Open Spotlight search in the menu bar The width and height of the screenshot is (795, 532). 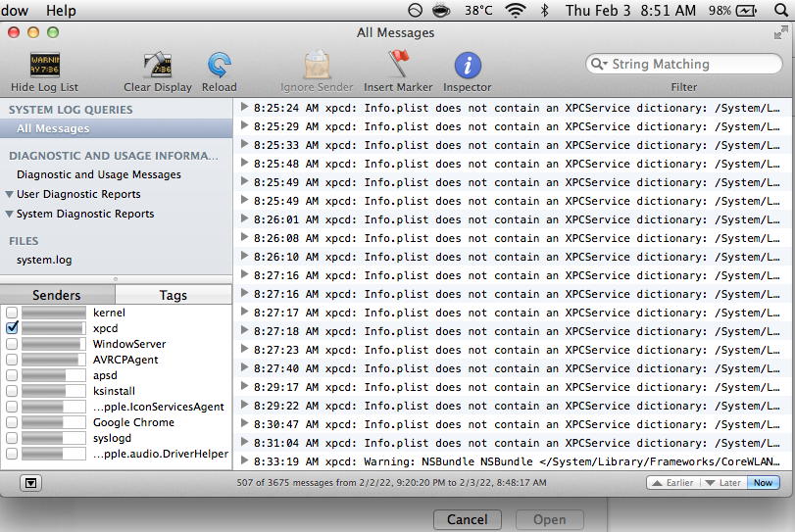pos(781,10)
